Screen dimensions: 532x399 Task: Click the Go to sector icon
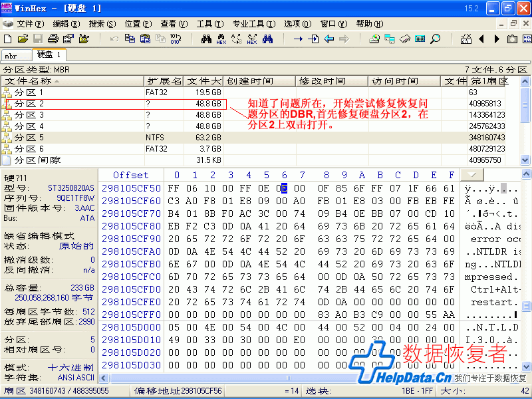point(313,39)
